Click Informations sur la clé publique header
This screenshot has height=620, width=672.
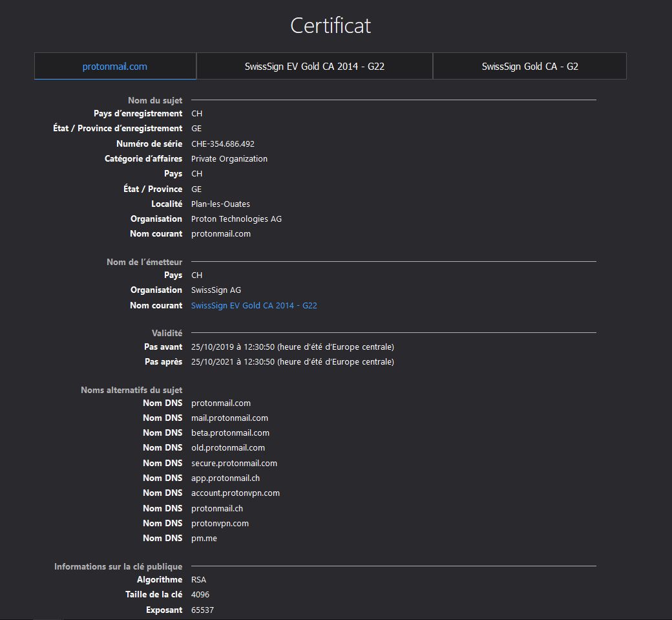118,567
